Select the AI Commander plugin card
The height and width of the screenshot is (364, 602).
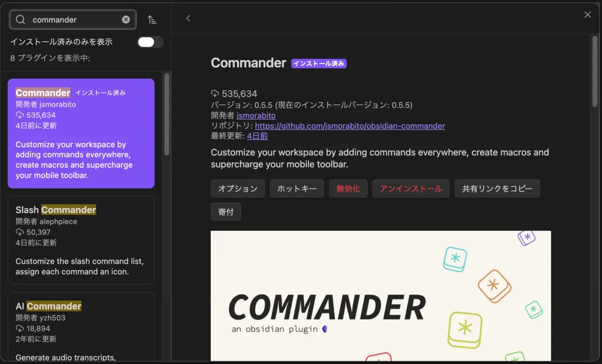pos(81,326)
